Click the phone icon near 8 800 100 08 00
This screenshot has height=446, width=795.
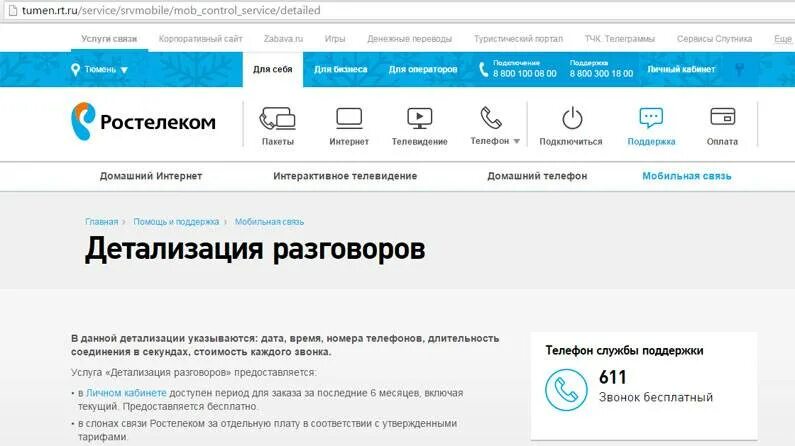click(483, 69)
